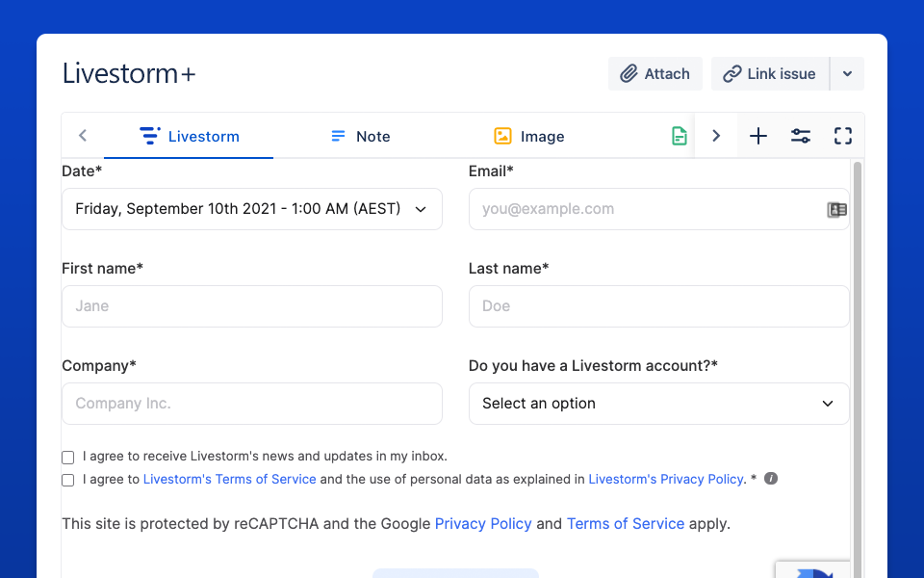Click the info icon beside the Privacy Policy
This screenshot has width=924, height=578.
pos(771,479)
